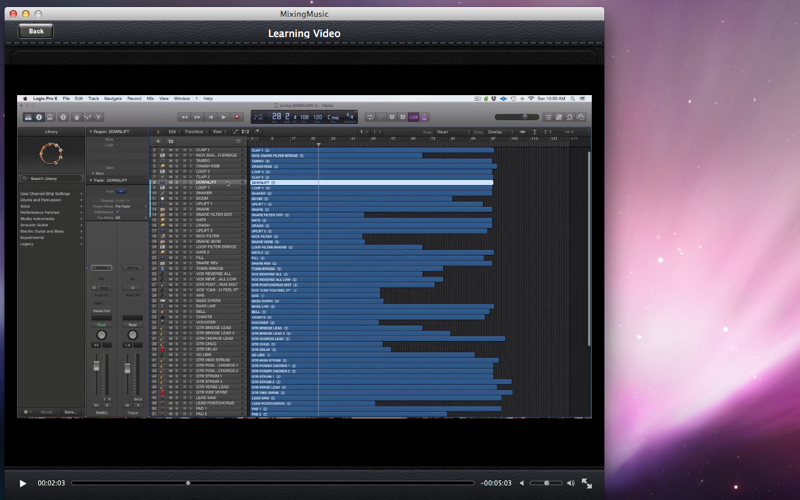This screenshot has height=500, width=800.
Task: Toggle the Library button in Logic toolbar
Action: [28, 117]
